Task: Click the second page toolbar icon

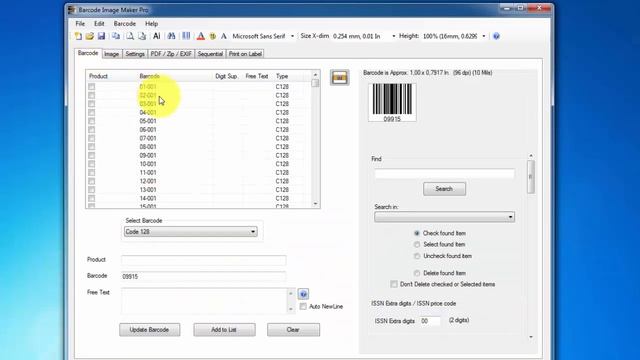Action: (142, 36)
